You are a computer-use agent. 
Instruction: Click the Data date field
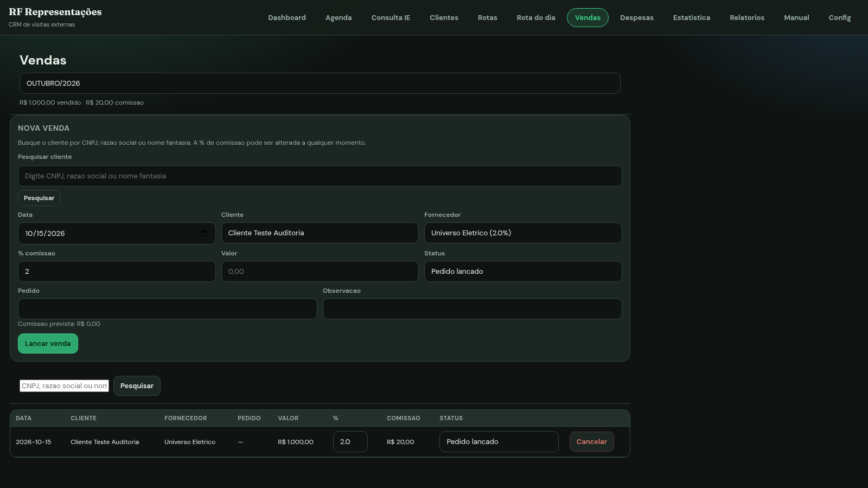click(x=117, y=234)
